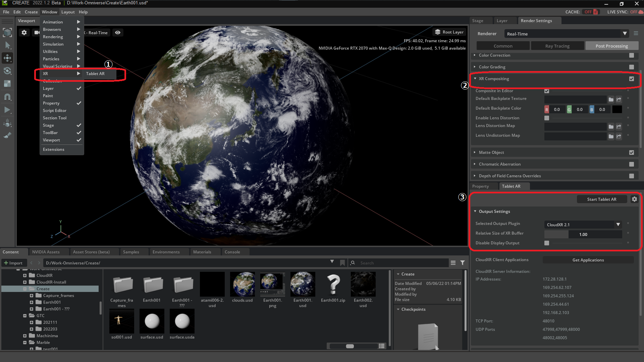The image size is (644, 362).
Task: Click the filter funnel icon in Content
Action: pyautogui.click(x=463, y=263)
